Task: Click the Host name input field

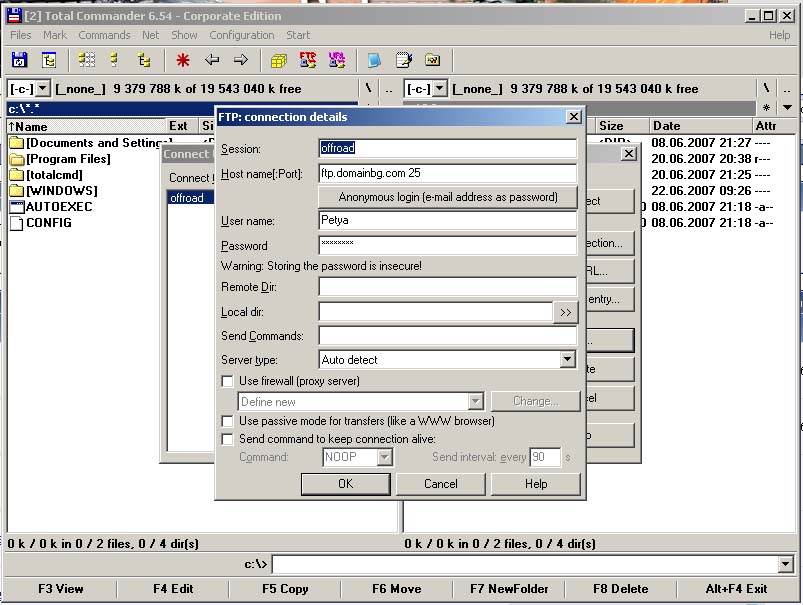Action: click(447, 172)
